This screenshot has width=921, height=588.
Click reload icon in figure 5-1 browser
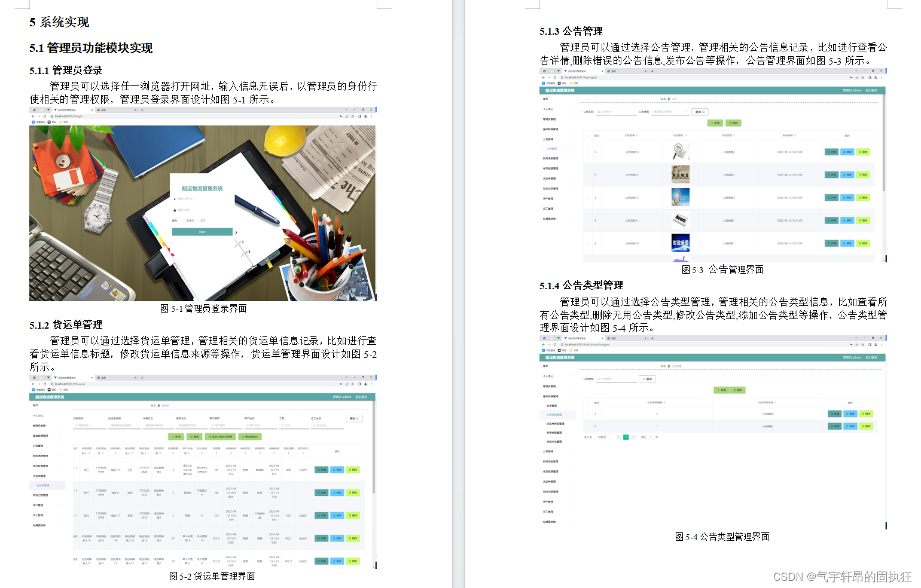coord(45,117)
